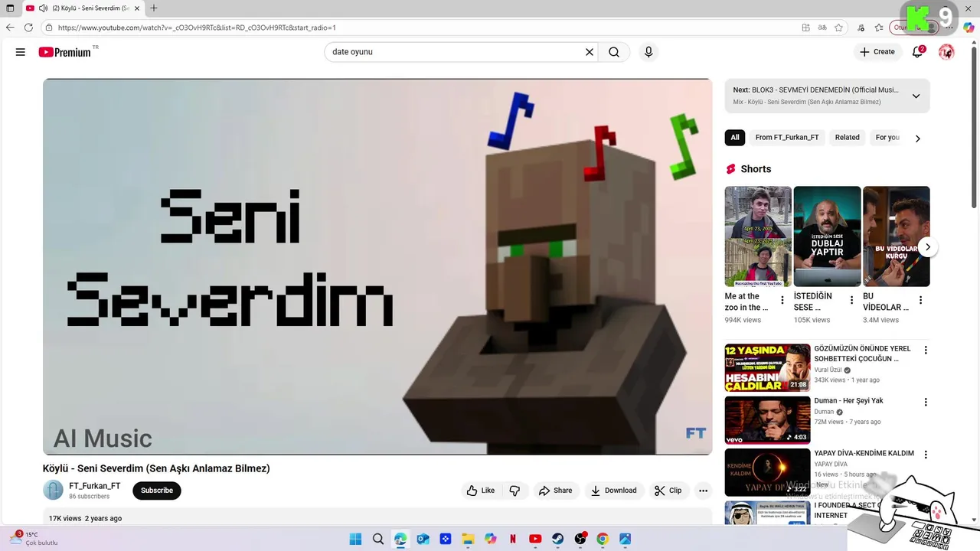
Task: Dislike the video with thumbs-down
Action: click(x=514, y=491)
